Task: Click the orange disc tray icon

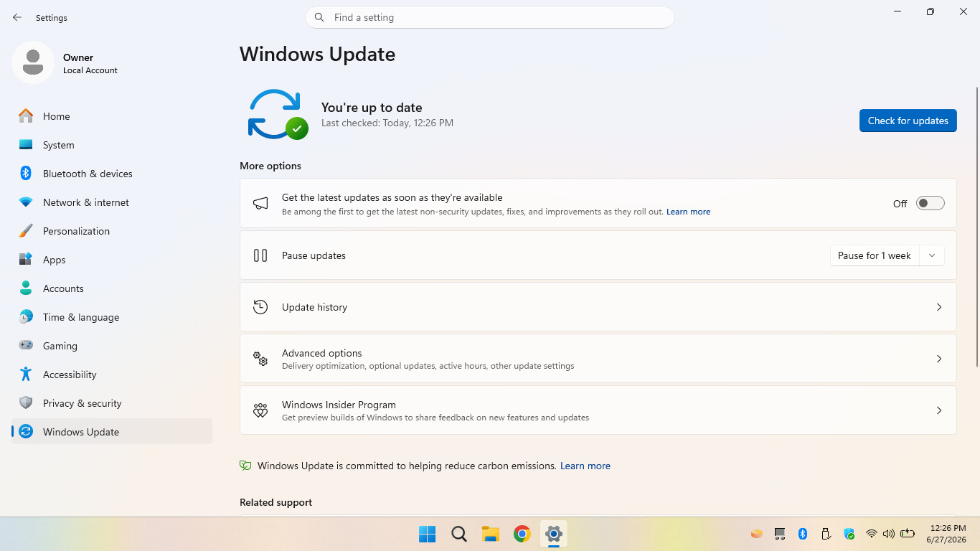Action: (757, 534)
